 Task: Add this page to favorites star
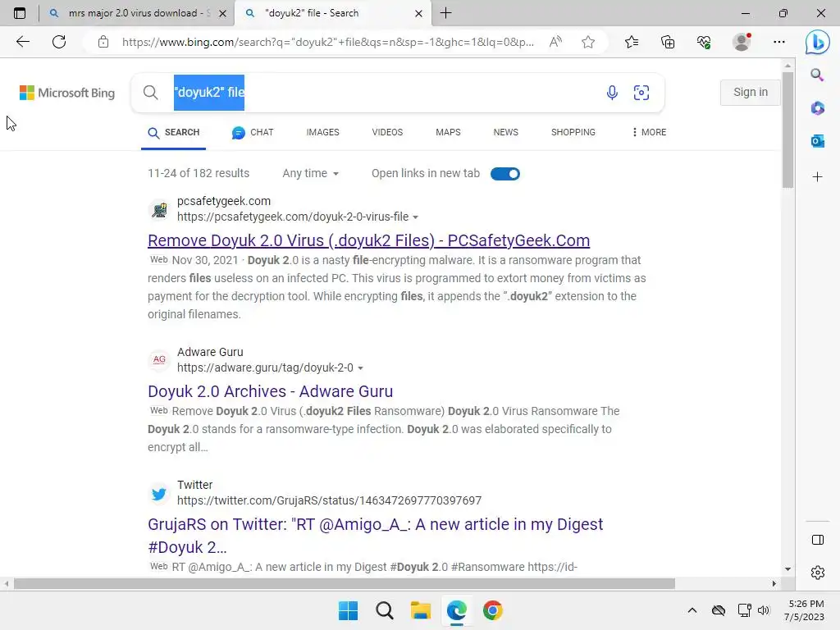click(588, 42)
